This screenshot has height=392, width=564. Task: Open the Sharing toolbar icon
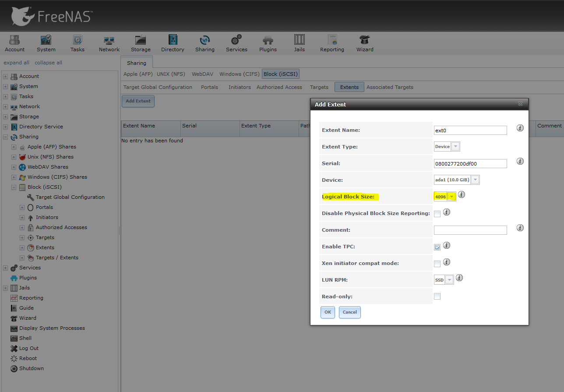point(205,44)
